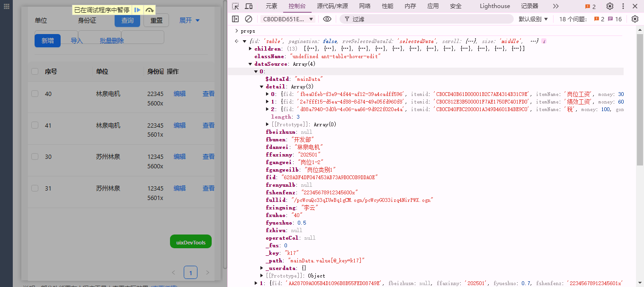Screen dimensions: 644x287
Task: Click the 导入 import button
Action: [77, 41]
